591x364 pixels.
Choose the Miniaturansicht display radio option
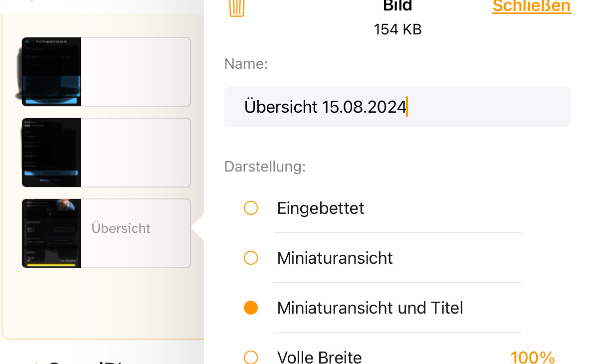click(x=251, y=258)
